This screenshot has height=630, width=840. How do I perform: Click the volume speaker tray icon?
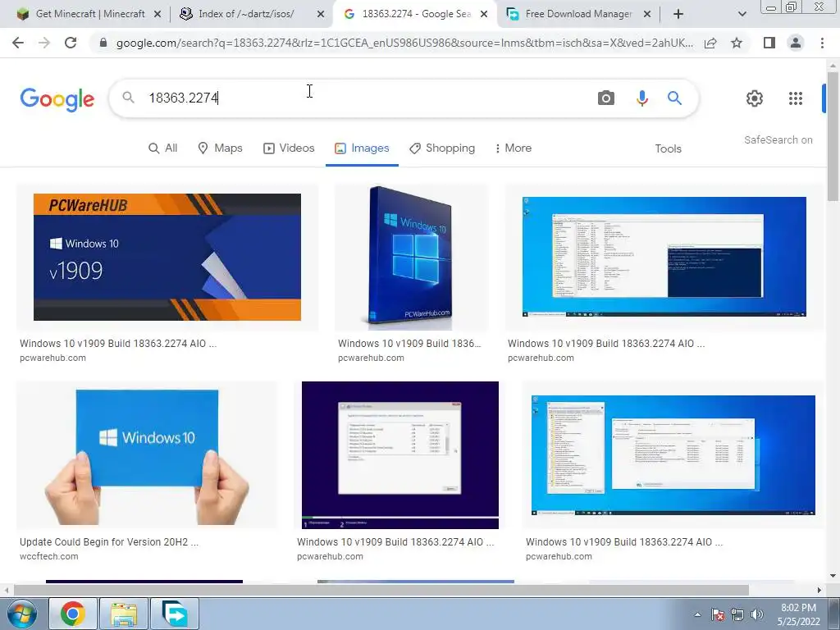[x=757, y=614]
